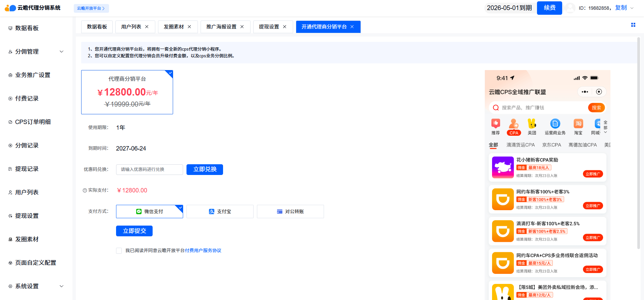Tap the 淘宝 category icon in preview
This screenshot has height=300, width=644.
tap(578, 124)
